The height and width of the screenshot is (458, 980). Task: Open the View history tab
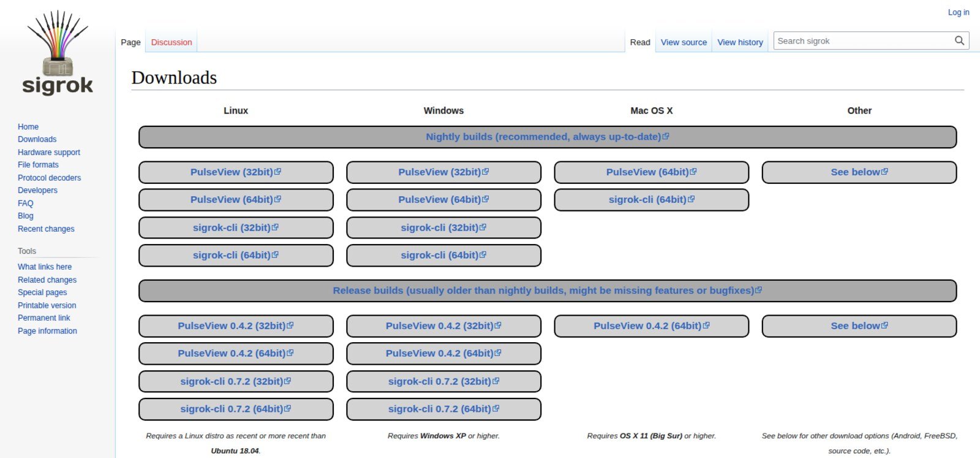point(740,42)
